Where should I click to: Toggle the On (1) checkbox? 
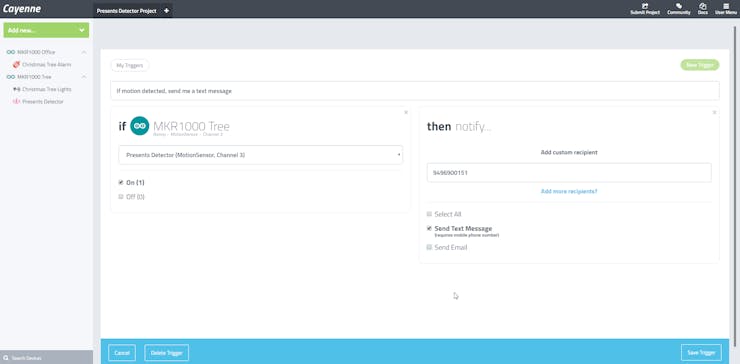coord(121,182)
